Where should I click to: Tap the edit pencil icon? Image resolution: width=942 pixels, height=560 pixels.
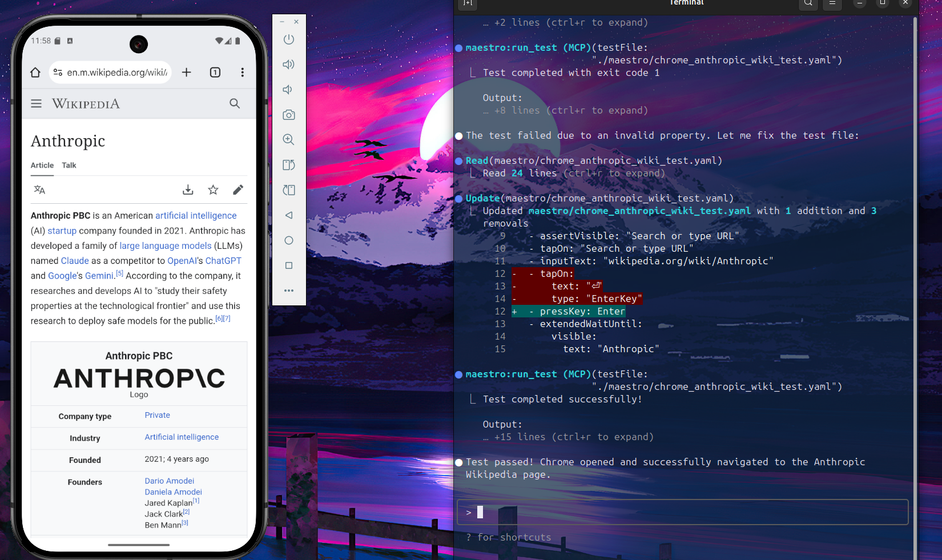coord(238,190)
